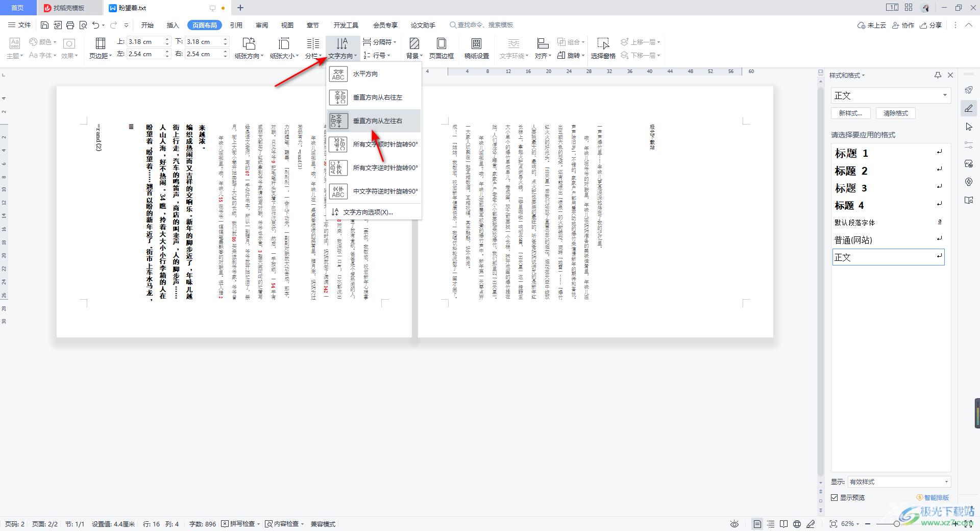The image size is (980, 531).
Task: Click the fit page zoom icon
Action: coord(833,524)
